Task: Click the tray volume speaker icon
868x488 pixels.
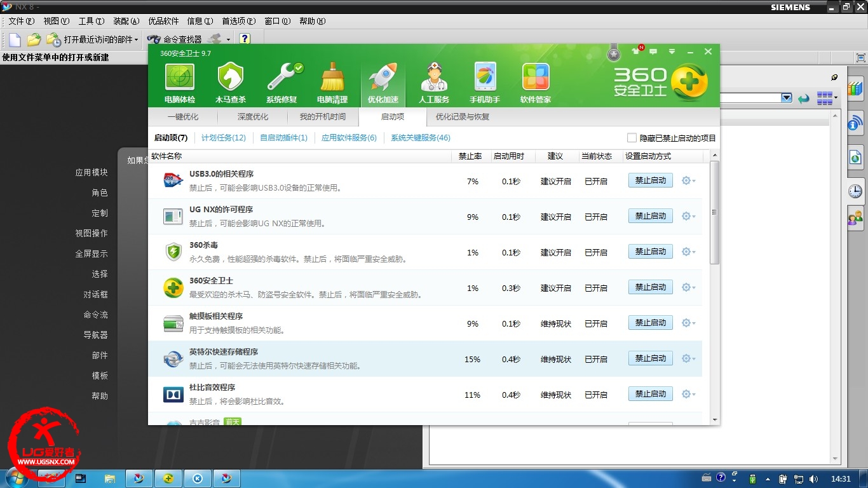Action: tap(813, 479)
